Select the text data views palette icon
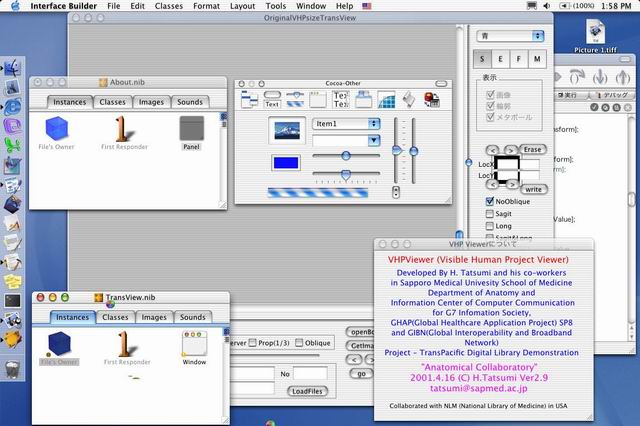 pos(341,100)
